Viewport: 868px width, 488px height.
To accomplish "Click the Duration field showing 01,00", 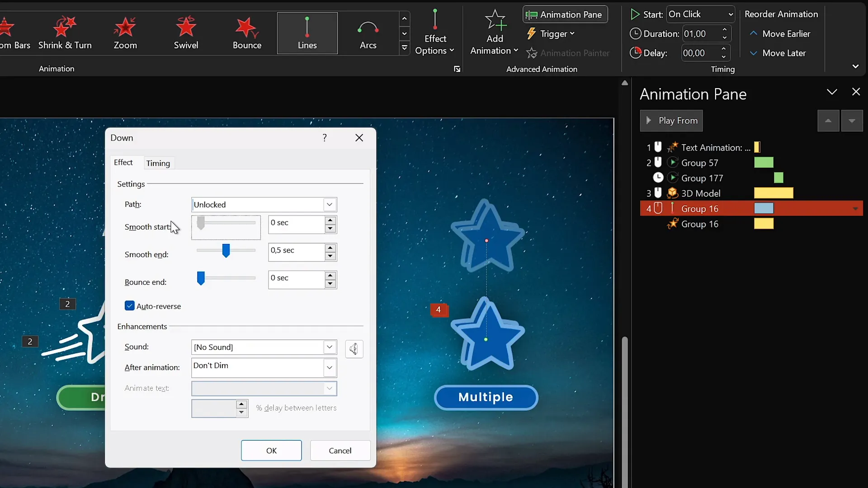I will 701,34.
